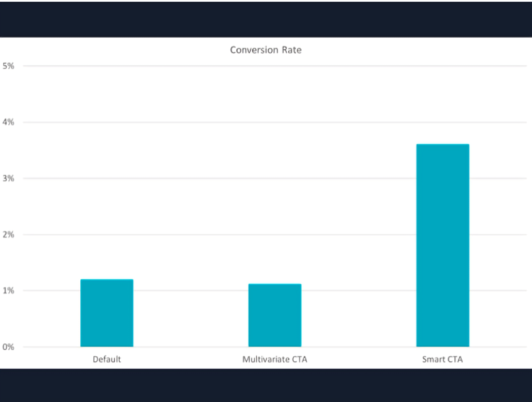Select the Default bar in the chart
This screenshot has width=532, height=402.
107,313
